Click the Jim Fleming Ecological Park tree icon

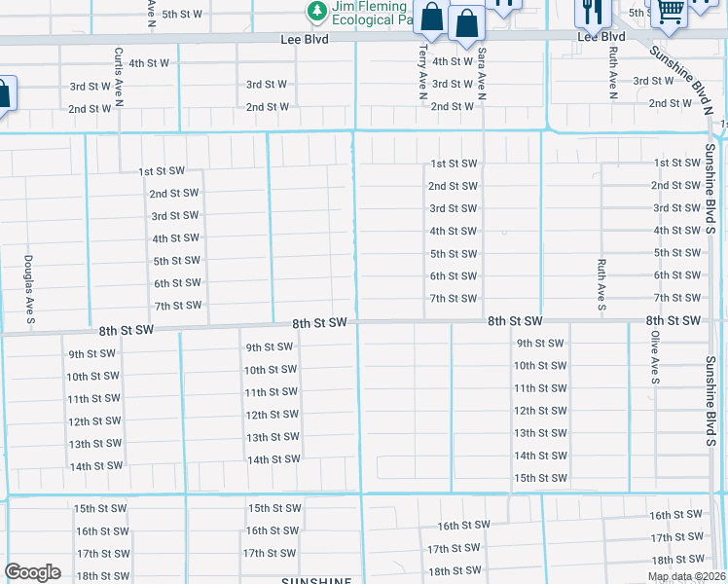316,12
